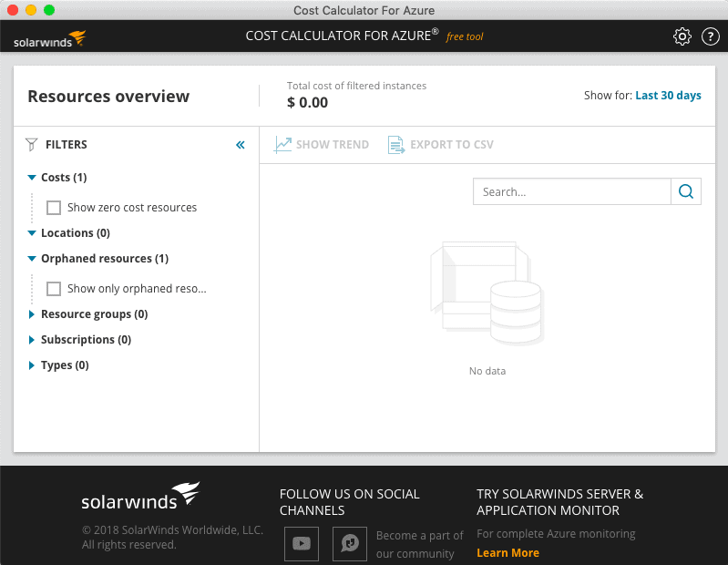Collapse the Locations (0) filter section
728x565 pixels.
pos(32,233)
